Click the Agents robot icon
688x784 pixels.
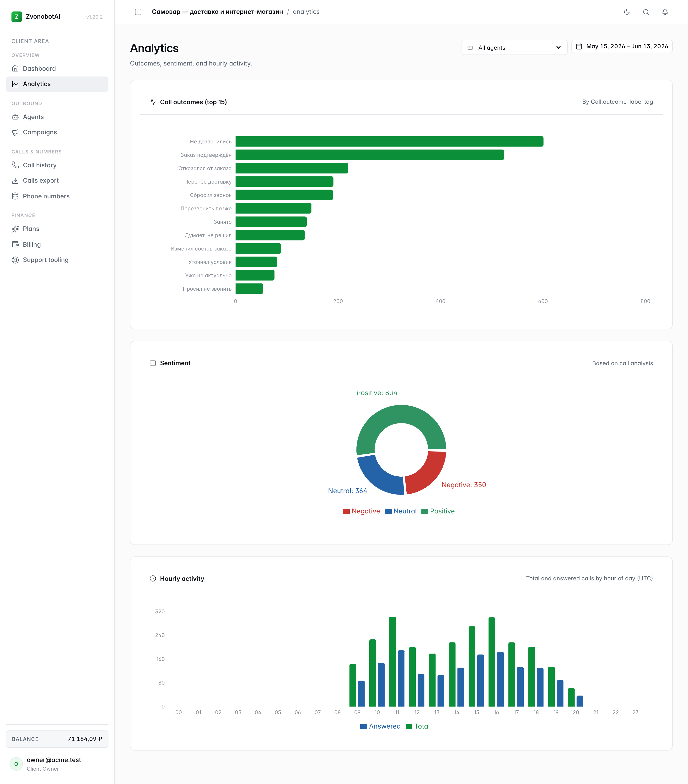point(15,117)
